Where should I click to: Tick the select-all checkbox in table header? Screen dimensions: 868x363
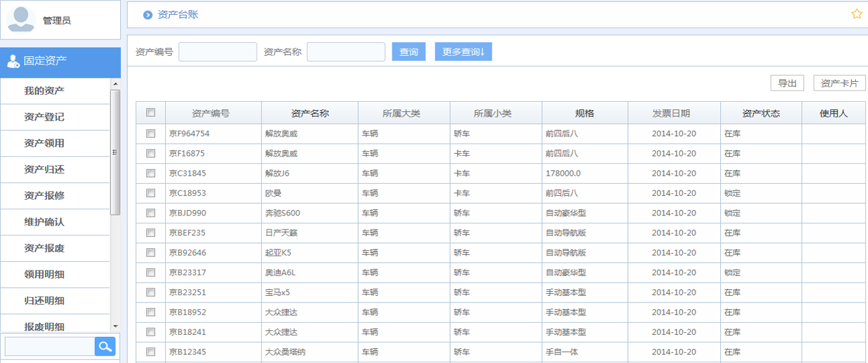150,113
